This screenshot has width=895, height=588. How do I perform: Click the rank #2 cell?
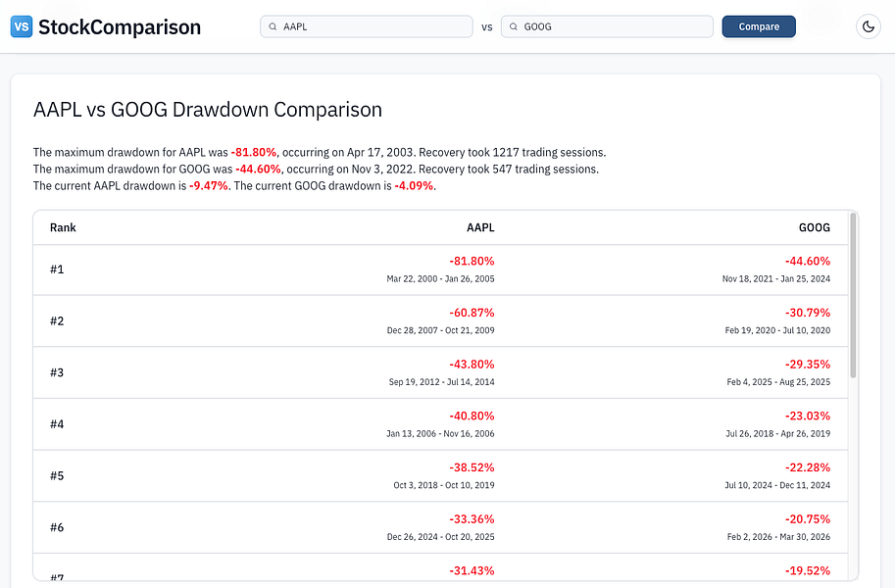pos(57,321)
